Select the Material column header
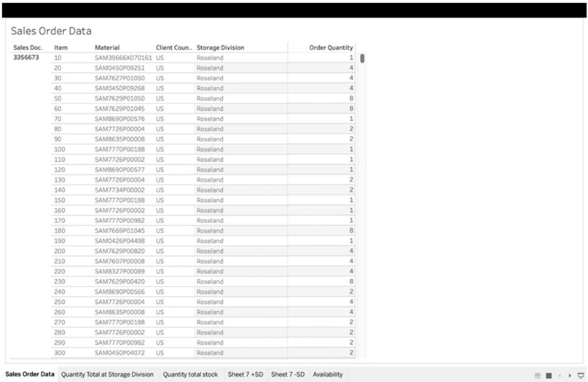This screenshot has height=382, width=588. (107, 47)
